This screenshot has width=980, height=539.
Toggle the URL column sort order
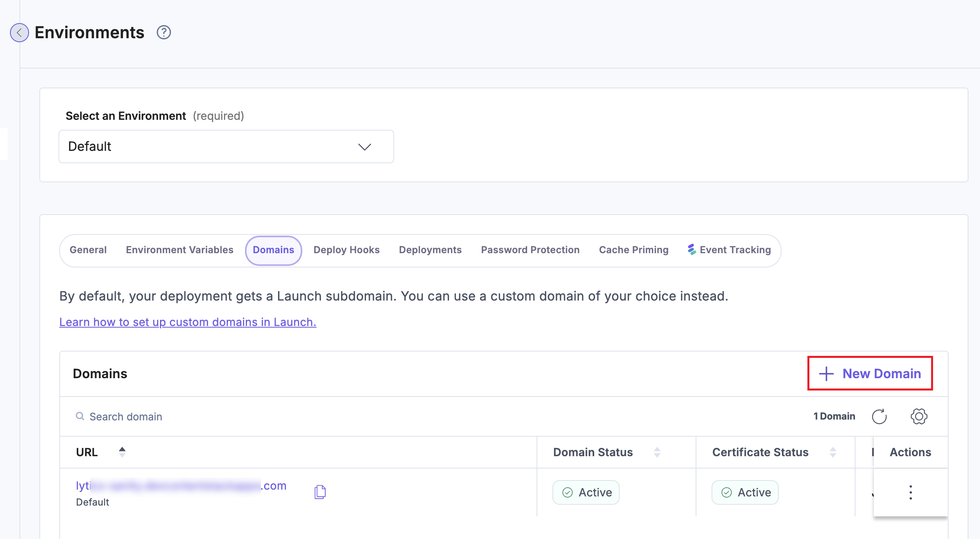pyautogui.click(x=122, y=452)
